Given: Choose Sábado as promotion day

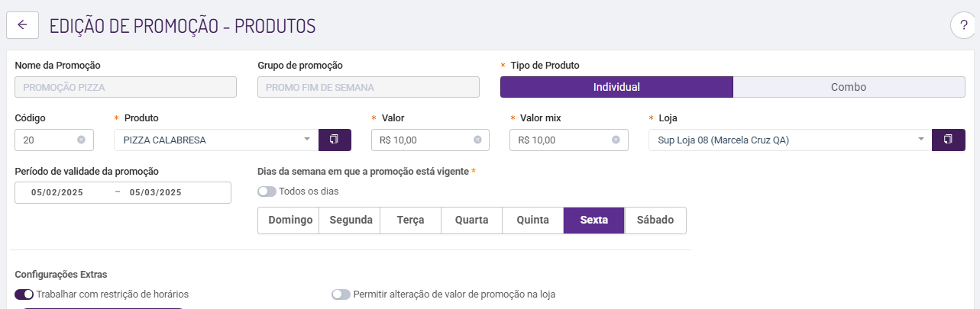Looking at the screenshot, I should point(655,220).
